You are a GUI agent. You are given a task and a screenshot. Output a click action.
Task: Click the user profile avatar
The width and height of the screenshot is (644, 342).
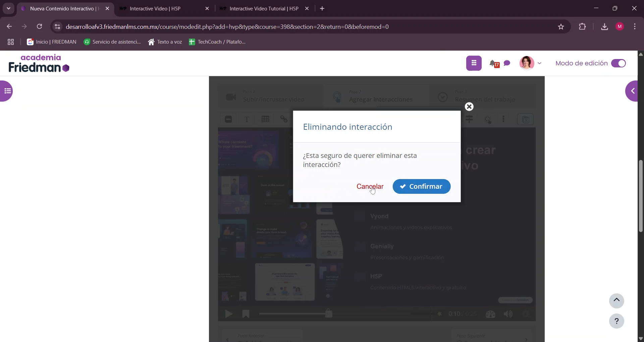coord(527,63)
